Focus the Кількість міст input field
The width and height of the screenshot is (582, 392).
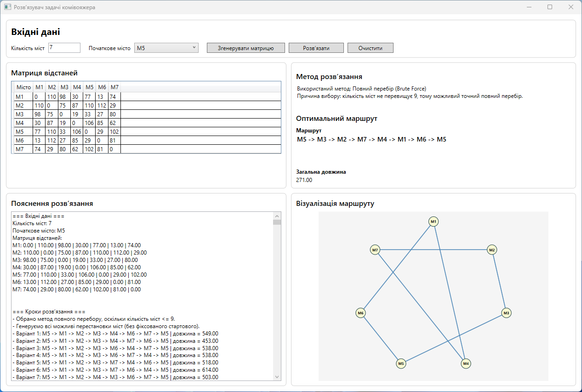pyautogui.click(x=64, y=48)
